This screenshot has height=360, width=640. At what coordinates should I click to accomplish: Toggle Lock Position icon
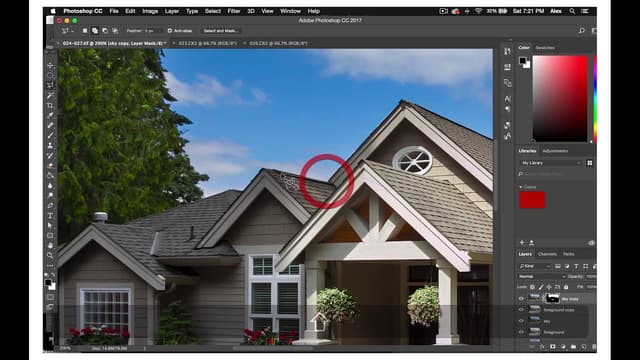pos(549,287)
